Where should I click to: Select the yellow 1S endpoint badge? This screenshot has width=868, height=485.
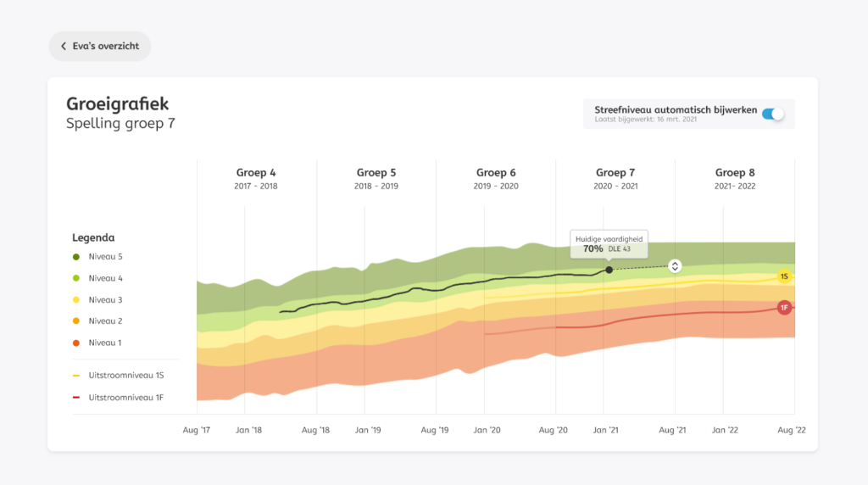[784, 276]
